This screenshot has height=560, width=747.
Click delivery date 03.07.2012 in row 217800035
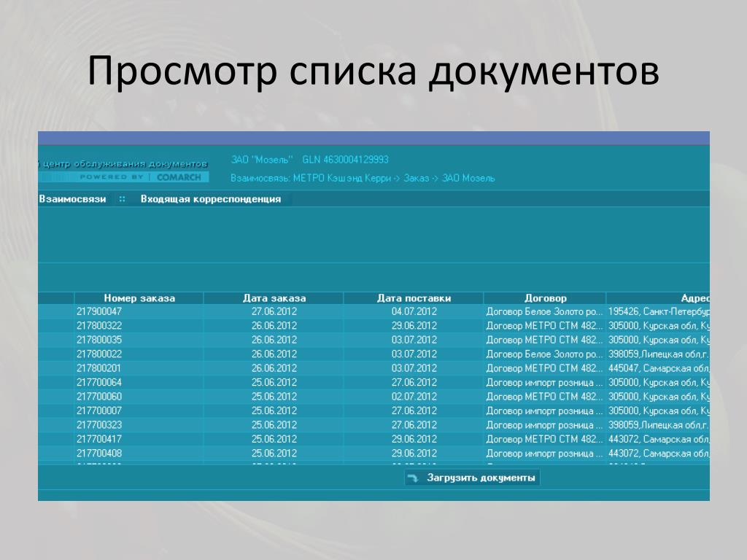(x=414, y=340)
